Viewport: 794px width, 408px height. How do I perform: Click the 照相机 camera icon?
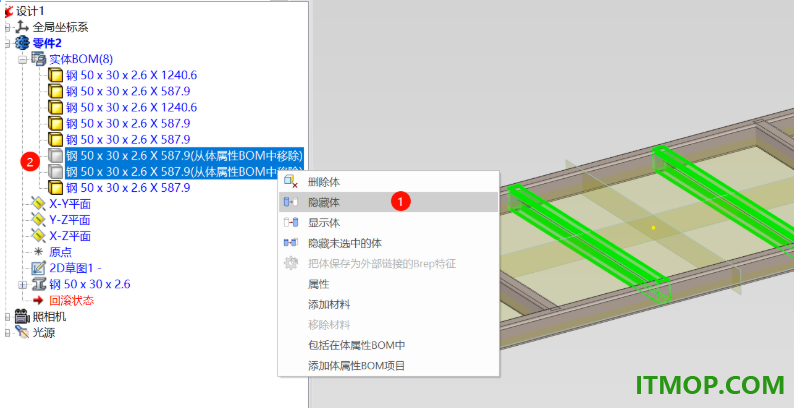22,317
